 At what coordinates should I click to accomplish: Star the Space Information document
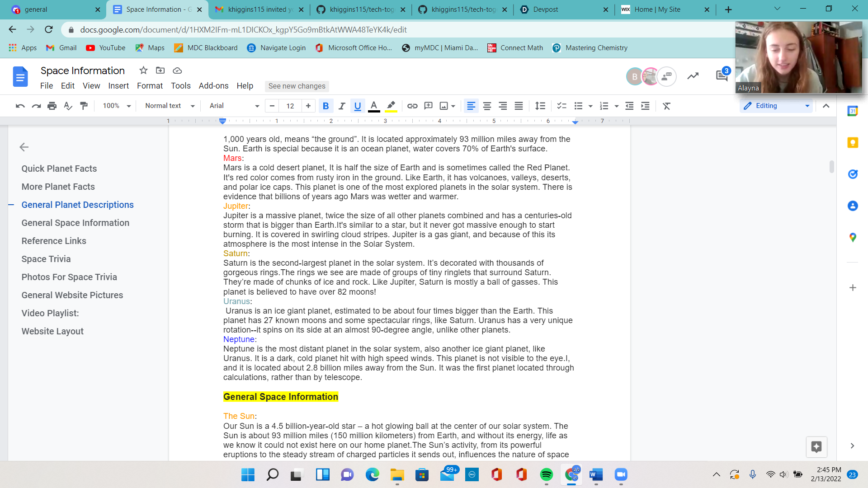tap(143, 70)
